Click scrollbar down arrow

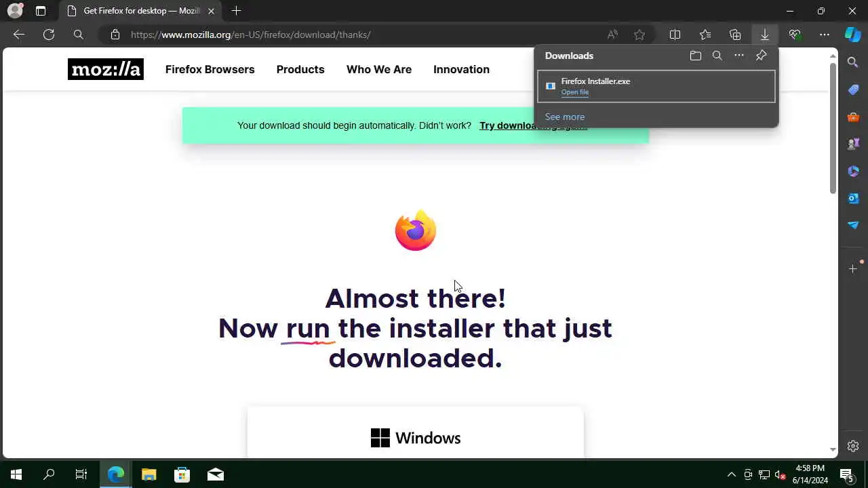click(833, 449)
